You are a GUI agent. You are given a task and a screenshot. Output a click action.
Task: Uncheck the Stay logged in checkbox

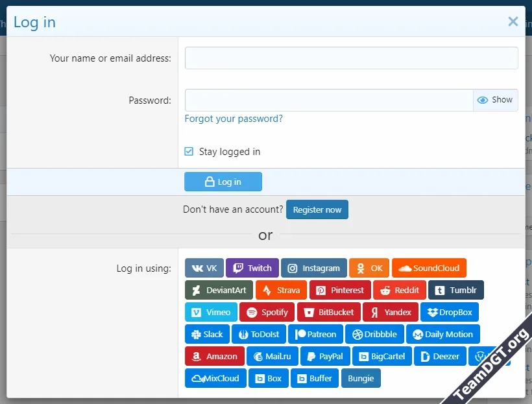(x=188, y=151)
